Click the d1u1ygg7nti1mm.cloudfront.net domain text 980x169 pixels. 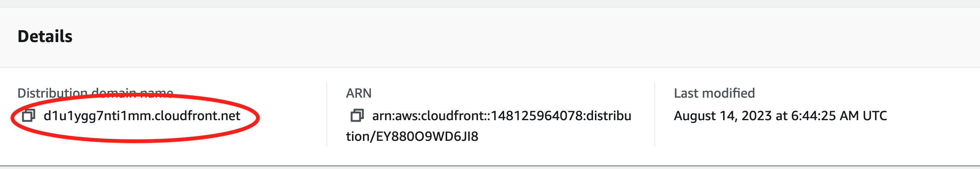click(x=142, y=116)
